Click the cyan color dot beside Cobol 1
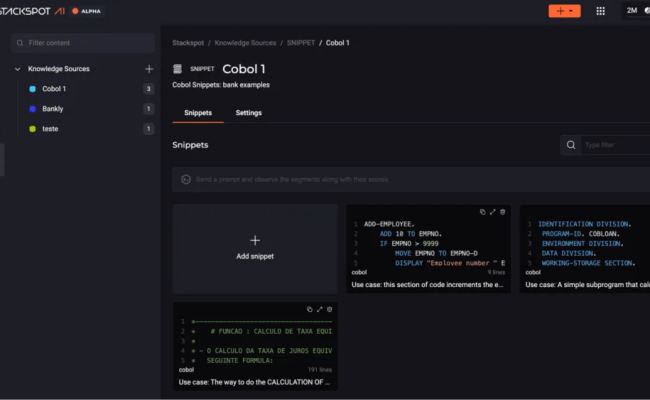The height and width of the screenshot is (400, 650). (32, 89)
